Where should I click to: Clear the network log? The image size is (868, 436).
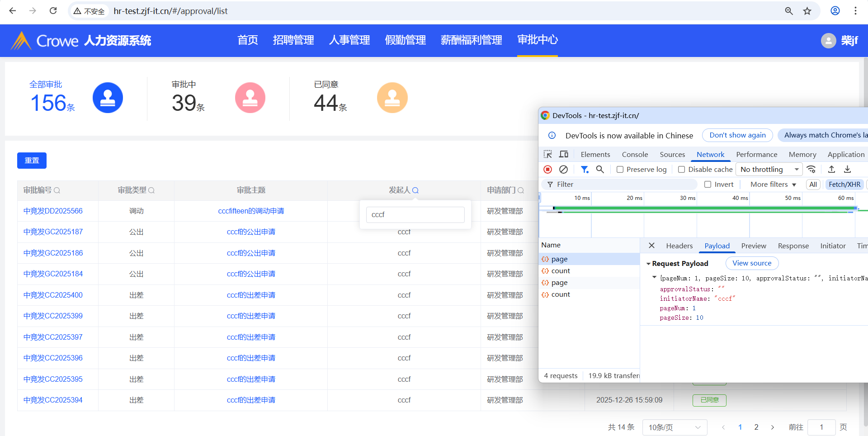click(563, 169)
